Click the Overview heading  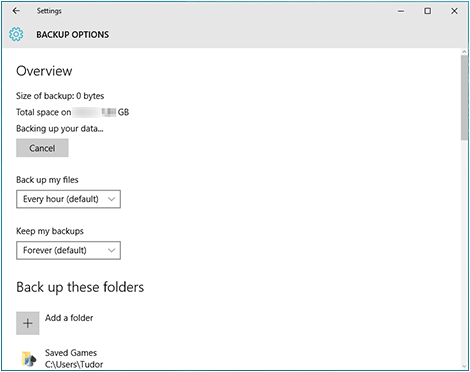coord(44,71)
